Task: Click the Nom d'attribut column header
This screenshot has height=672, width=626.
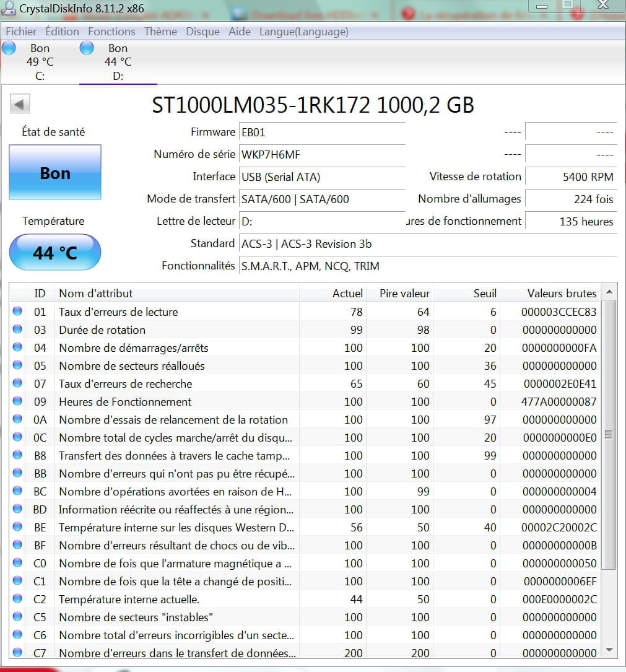Action: pos(177,294)
